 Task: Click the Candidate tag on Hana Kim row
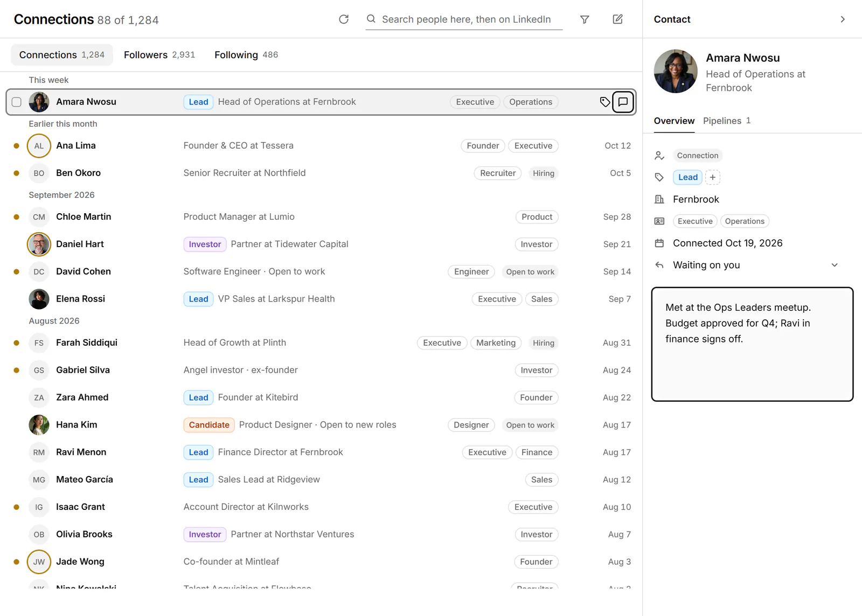tap(209, 425)
